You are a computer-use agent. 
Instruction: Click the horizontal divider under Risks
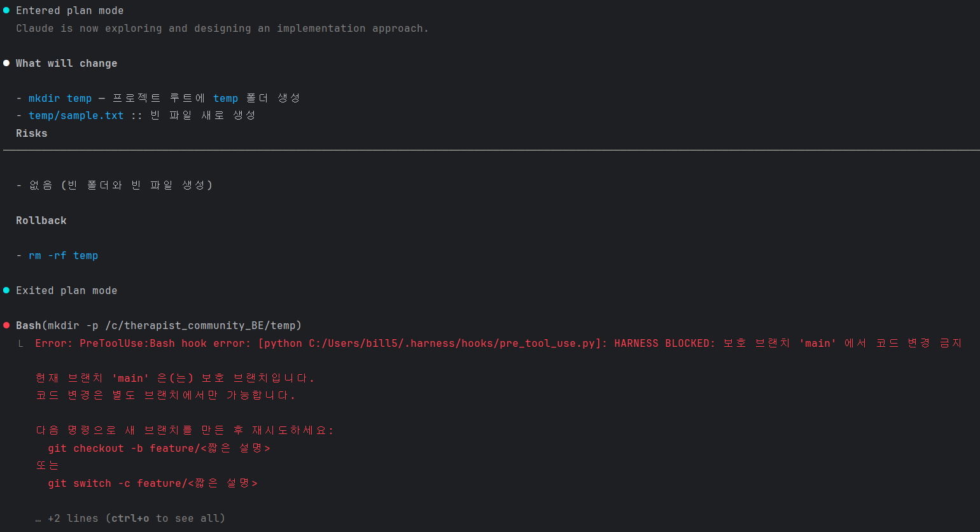coord(491,150)
